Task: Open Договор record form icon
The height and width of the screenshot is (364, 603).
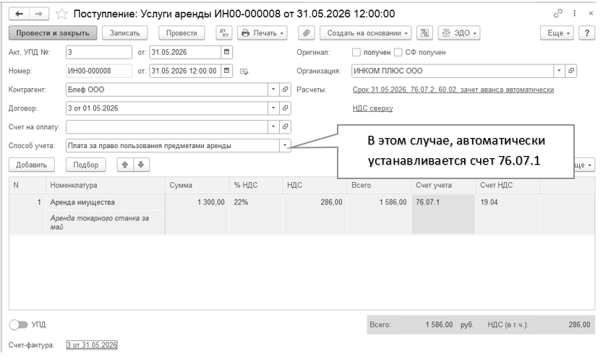Action: pyautogui.click(x=285, y=108)
